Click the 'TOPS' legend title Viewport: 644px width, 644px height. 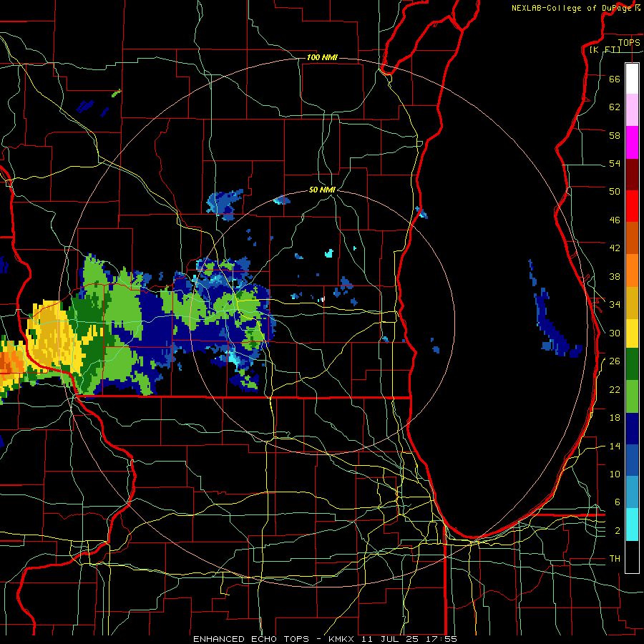pos(629,42)
